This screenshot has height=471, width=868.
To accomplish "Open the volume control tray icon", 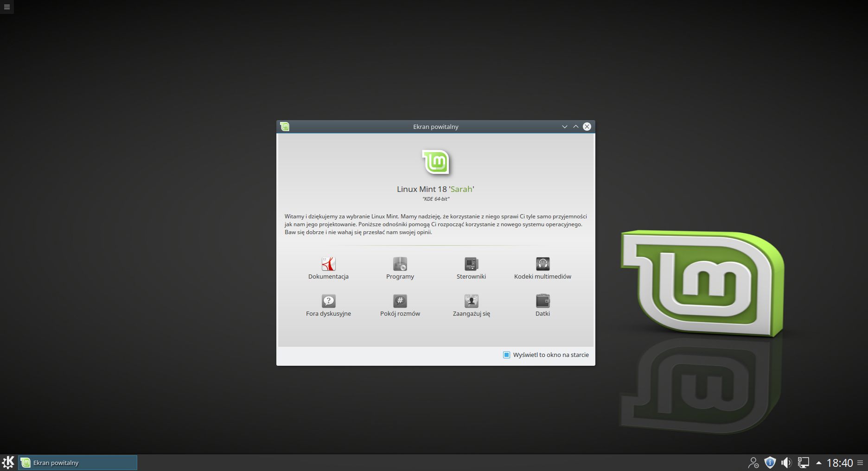I will pos(786,463).
